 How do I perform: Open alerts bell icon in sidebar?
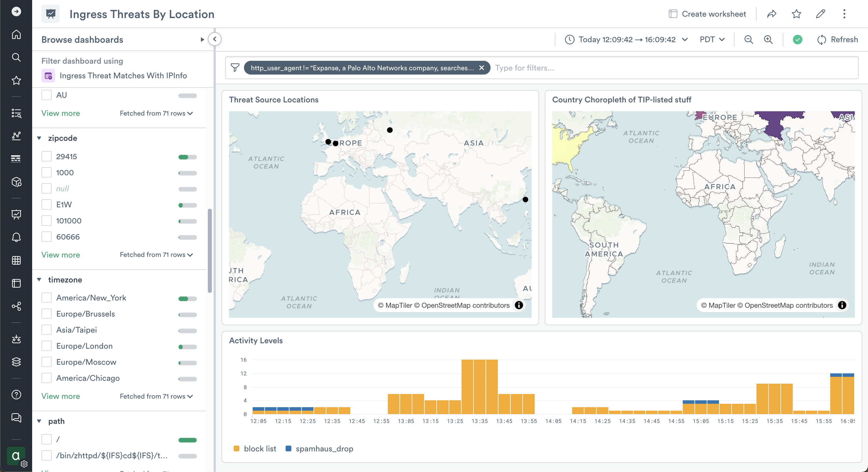(x=16, y=237)
